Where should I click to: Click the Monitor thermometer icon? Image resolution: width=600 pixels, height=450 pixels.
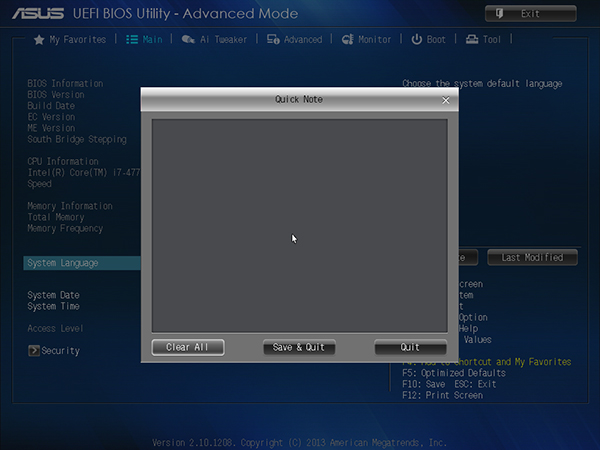click(x=347, y=39)
